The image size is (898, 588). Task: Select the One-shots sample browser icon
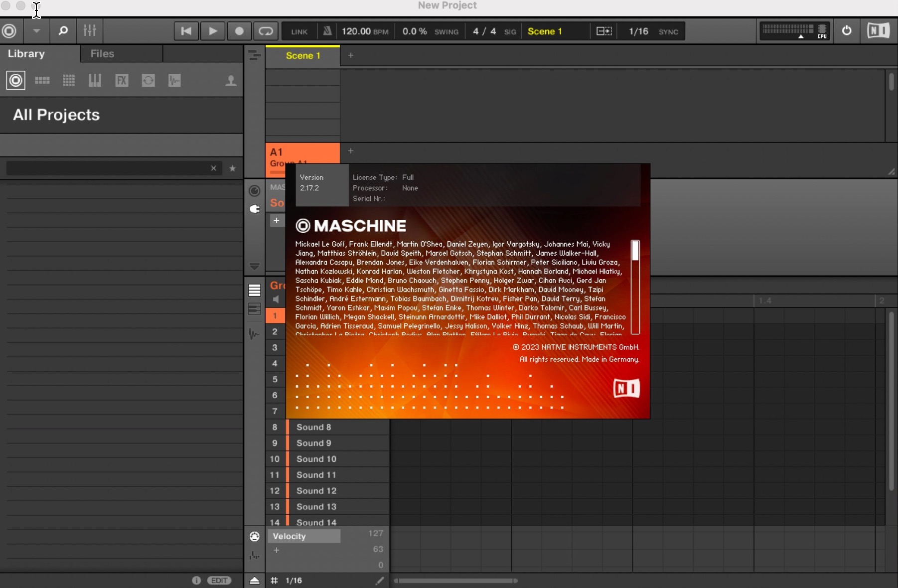[x=174, y=80]
